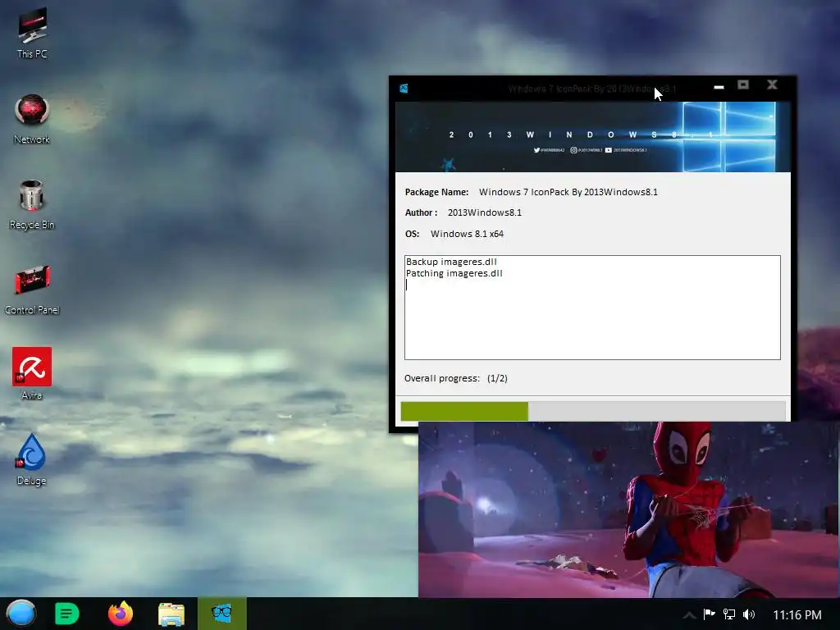Select the Avira desktop icon
840x630 pixels.
pos(32,374)
